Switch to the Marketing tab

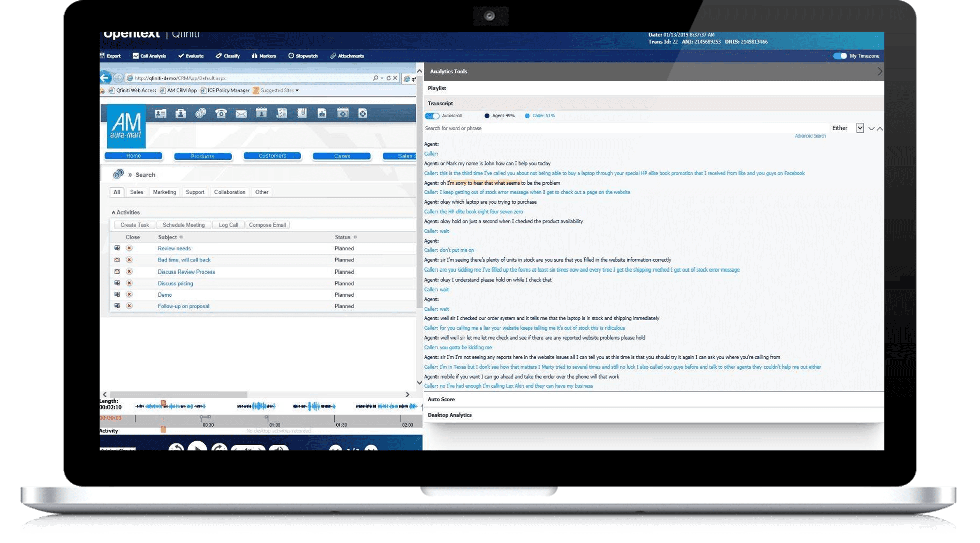click(x=164, y=192)
